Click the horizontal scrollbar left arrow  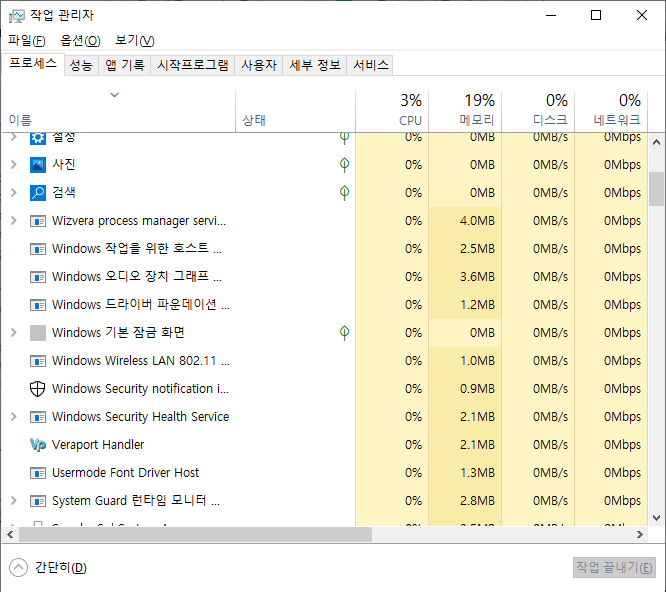pos(10,535)
